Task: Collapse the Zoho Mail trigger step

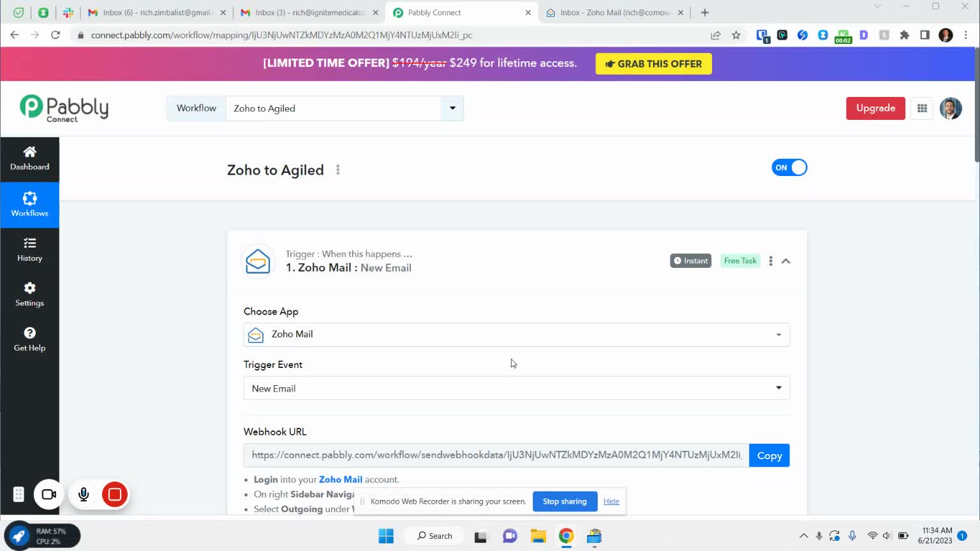Action: (x=786, y=261)
